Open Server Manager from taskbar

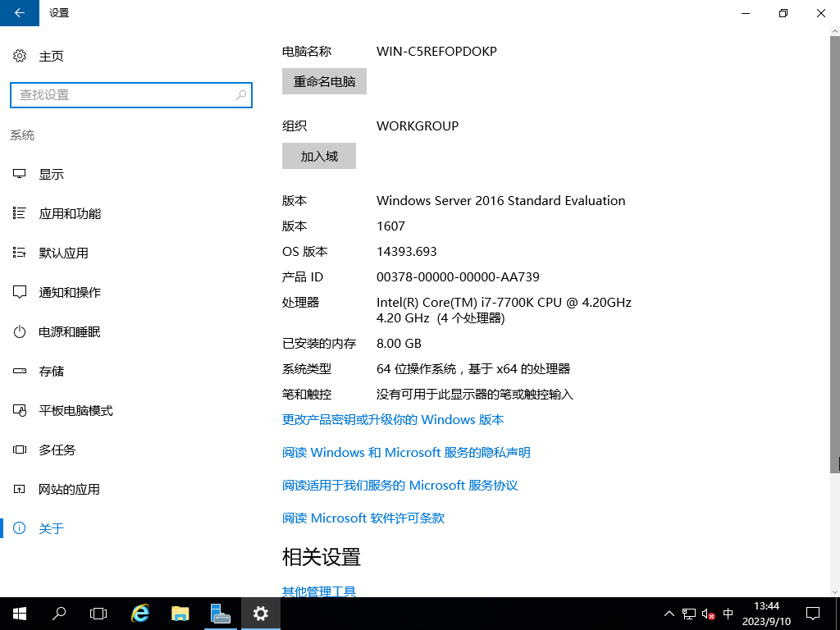tap(220, 614)
